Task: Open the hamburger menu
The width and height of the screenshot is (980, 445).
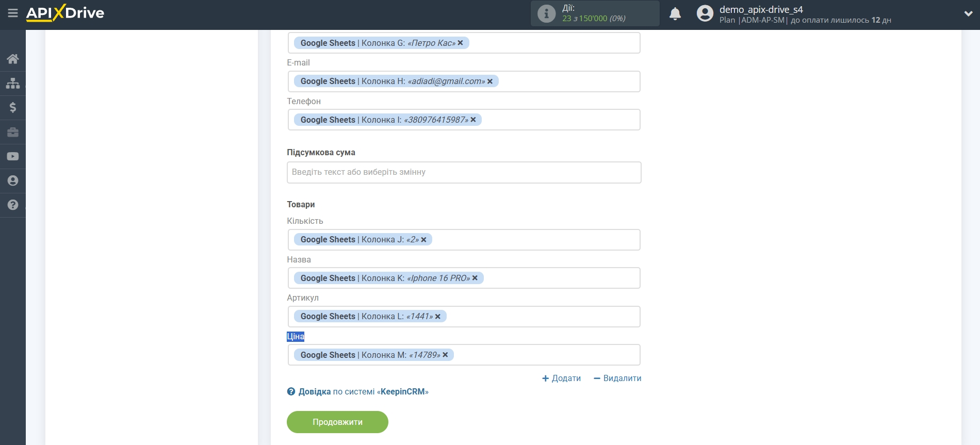Action: pyautogui.click(x=13, y=13)
